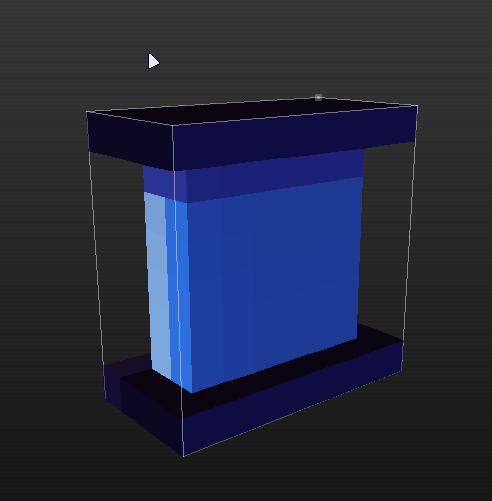Click the bounding box top-left corner
The width and height of the screenshot is (492, 501).
coord(87,112)
